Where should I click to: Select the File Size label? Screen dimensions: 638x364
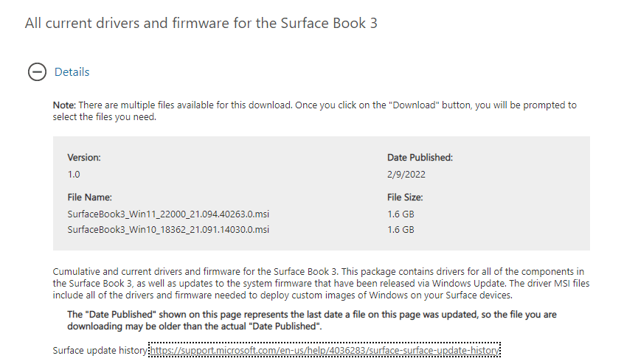[x=405, y=197]
